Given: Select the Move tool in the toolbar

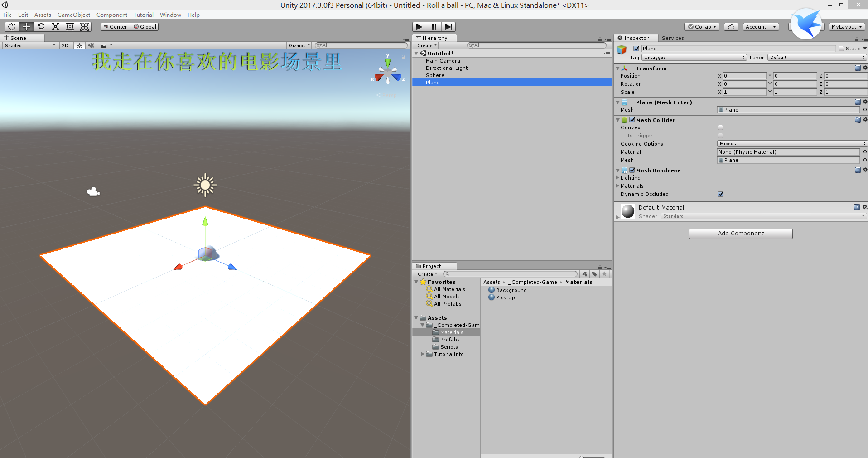Looking at the screenshot, I should (x=26, y=26).
